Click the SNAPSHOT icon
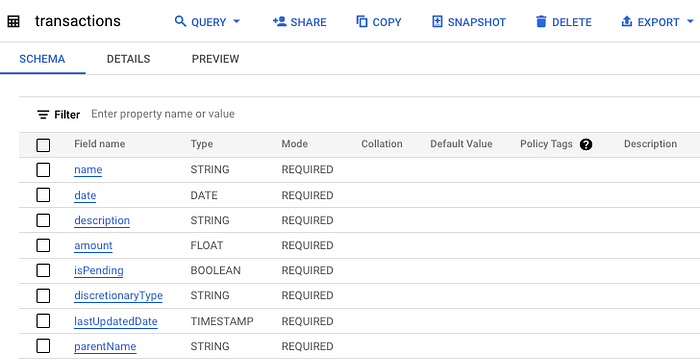The width and height of the screenshot is (700, 360). 438,21
